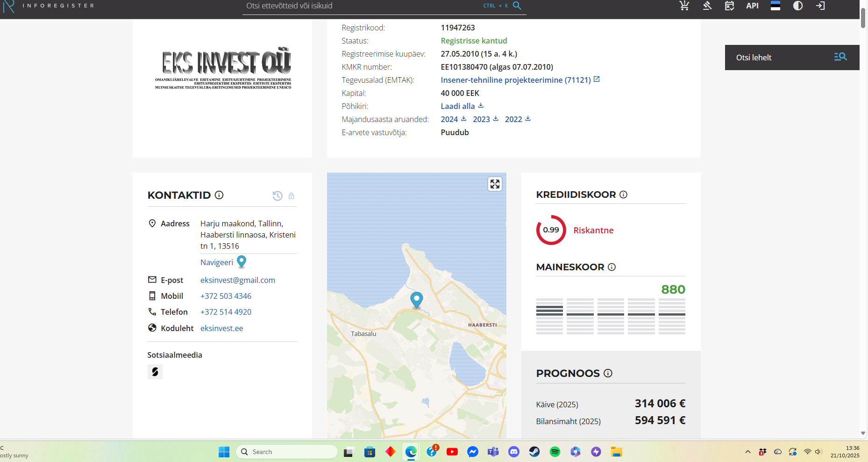Click the login arrow icon

820,6
